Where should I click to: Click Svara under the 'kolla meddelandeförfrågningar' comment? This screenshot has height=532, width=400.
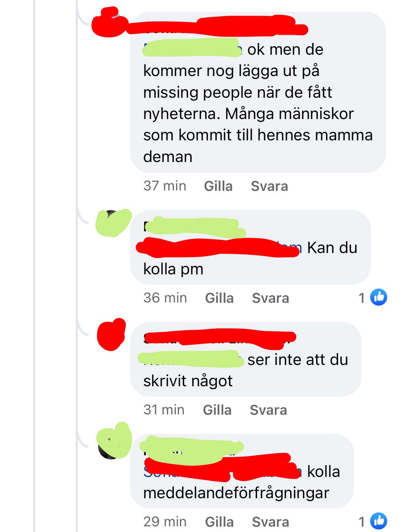pos(271,522)
